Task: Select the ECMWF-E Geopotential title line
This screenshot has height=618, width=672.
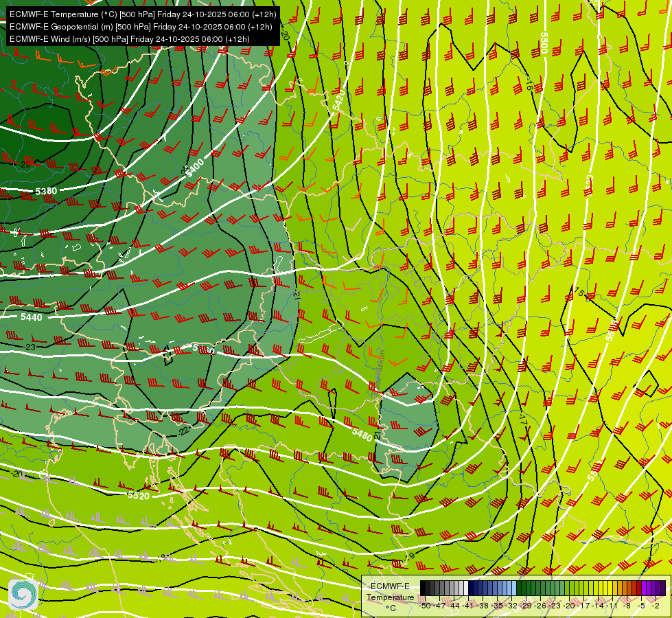Action: (x=141, y=27)
